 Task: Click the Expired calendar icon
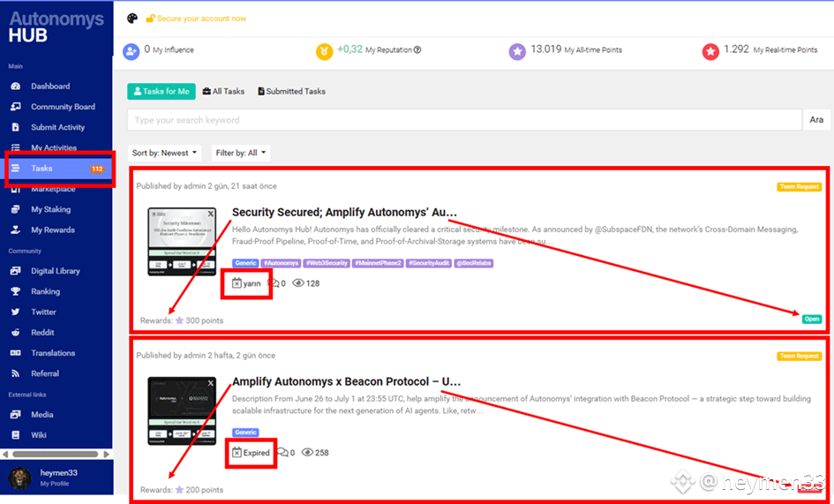[x=237, y=453]
